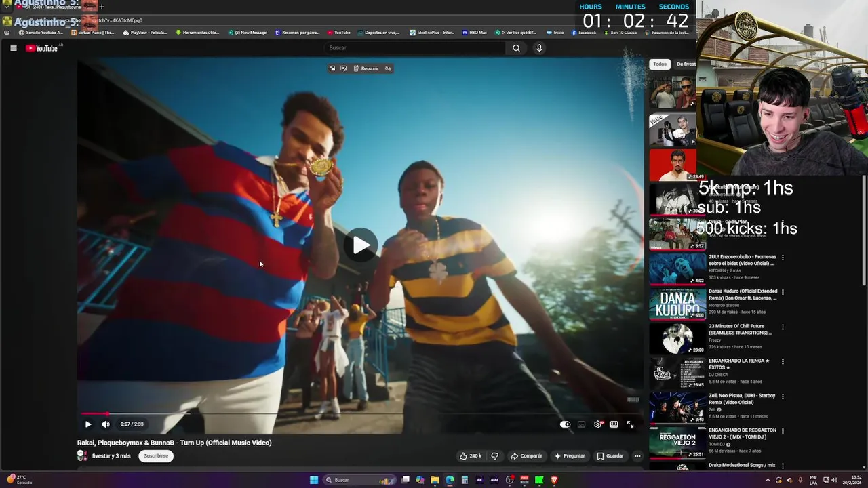Open options menu for ENGANCHADO DE REGGAETON VIEJO
This screenshot has width=868, height=488.
coord(783,430)
